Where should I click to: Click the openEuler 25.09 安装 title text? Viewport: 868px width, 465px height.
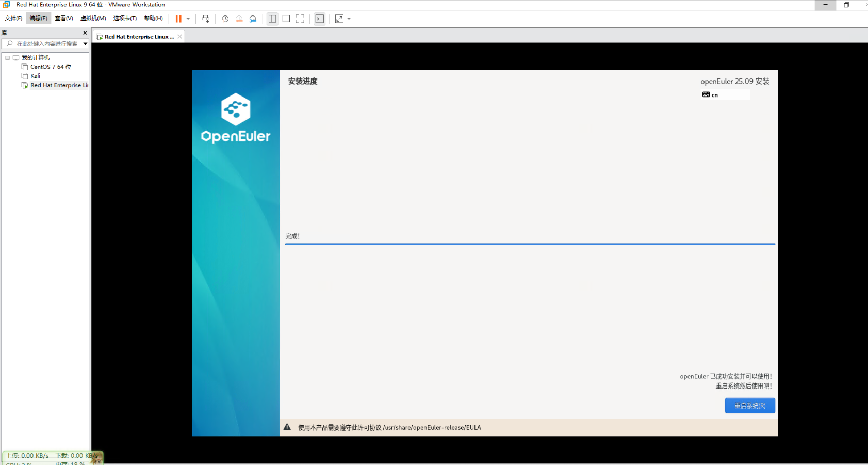735,82
